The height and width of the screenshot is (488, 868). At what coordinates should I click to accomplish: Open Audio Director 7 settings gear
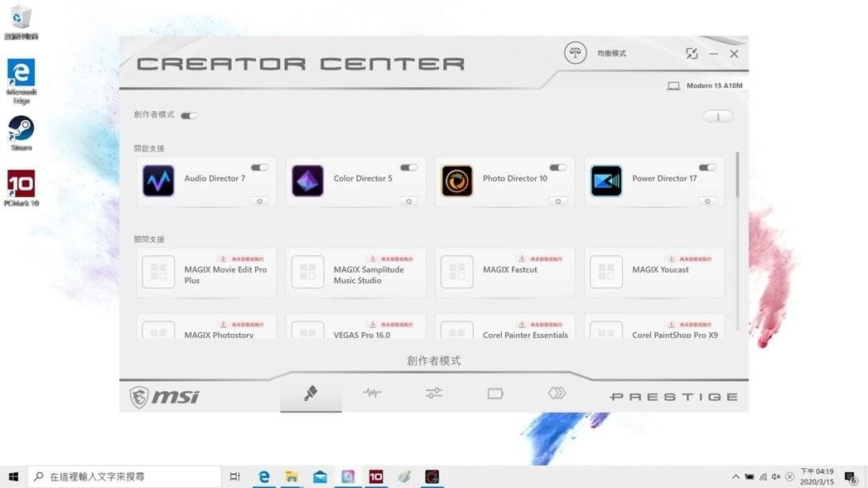coord(259,201)
